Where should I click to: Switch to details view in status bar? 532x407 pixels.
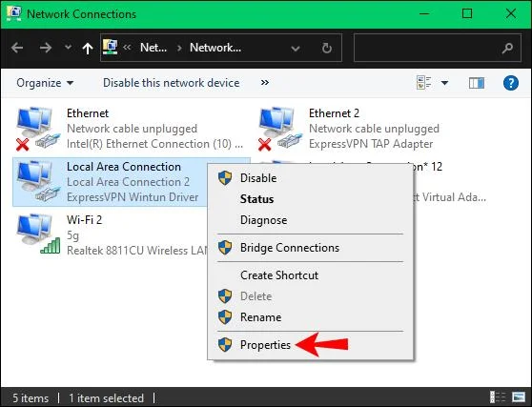[498, 397]
